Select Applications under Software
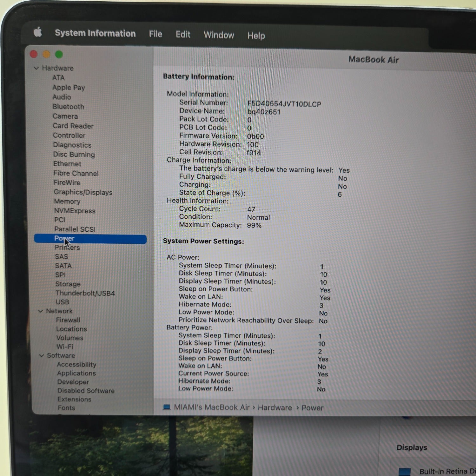The image size is (476, 476). pyautogui.click(x=76, y=373)
